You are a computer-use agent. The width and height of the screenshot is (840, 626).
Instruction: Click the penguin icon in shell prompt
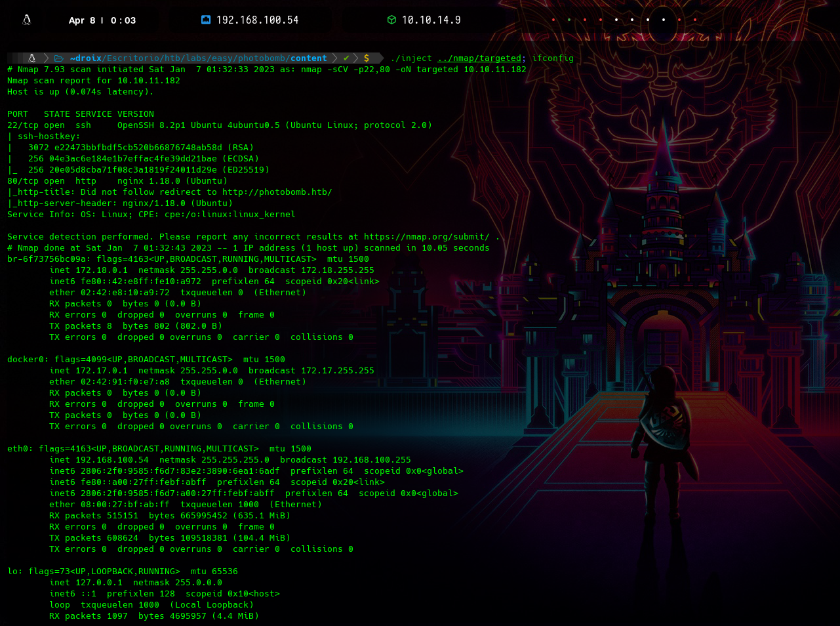(x=31, y=58)
